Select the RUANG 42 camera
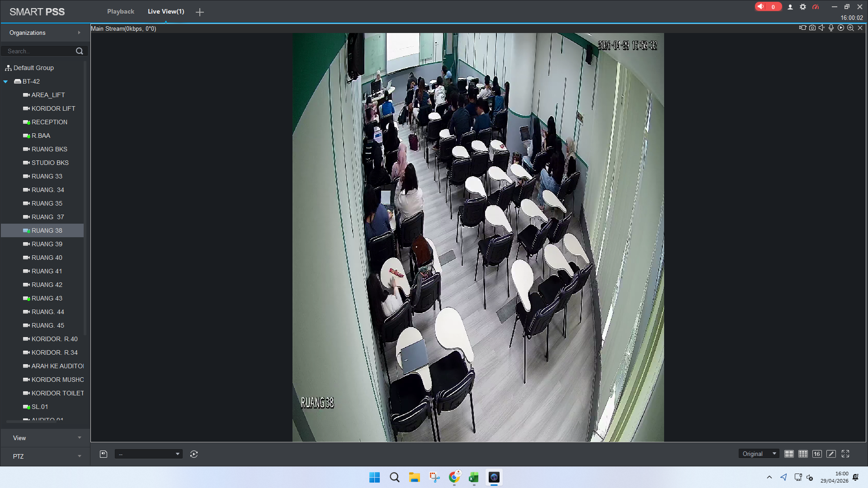 point(47,285)
